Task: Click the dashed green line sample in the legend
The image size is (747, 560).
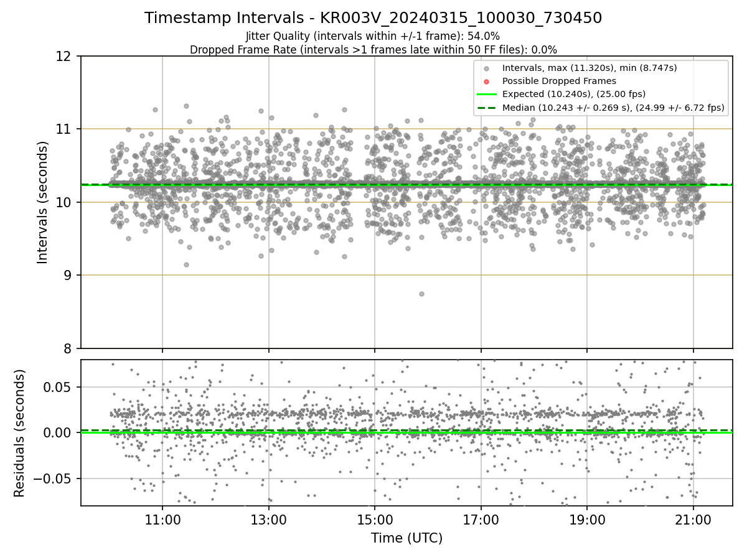Action: pyautogui.click(x=486, y=108)
